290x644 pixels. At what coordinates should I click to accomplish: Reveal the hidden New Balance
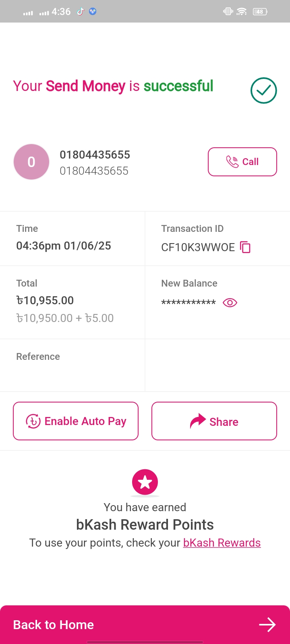coord(230,303)
